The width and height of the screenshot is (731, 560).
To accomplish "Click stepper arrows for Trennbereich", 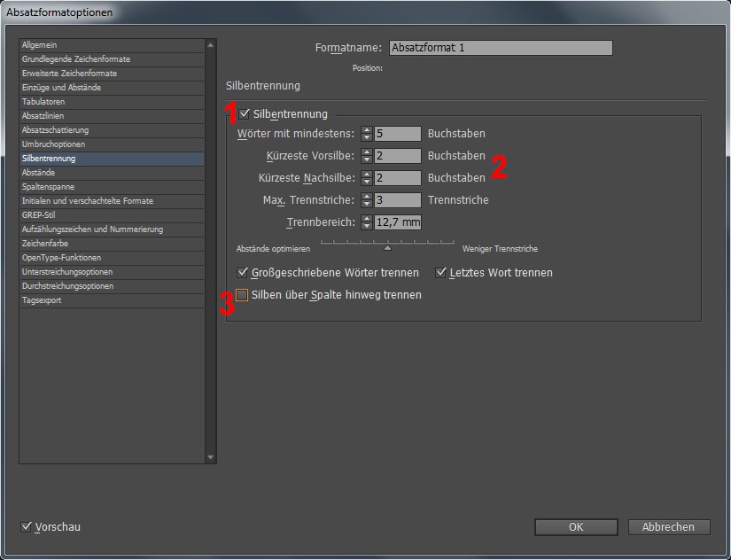I will [367, 222].
